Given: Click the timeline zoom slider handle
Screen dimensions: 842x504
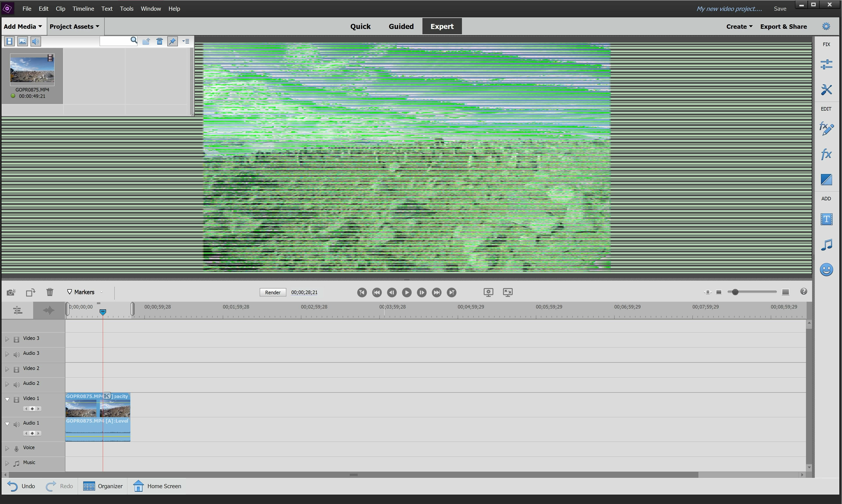Looking at the screenshot, I should [735, 292].
